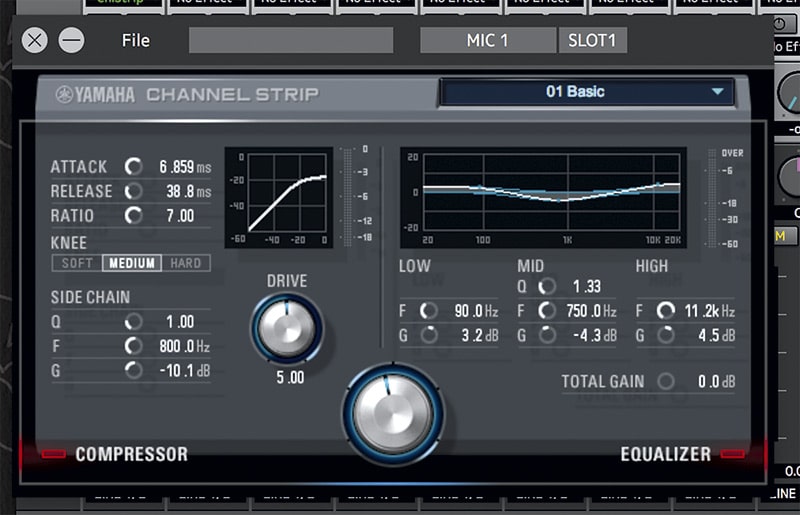The height and width of the screenshot is (515, 800).
Task: Click the mid Q value 1.33
Action: pos(587,286)
